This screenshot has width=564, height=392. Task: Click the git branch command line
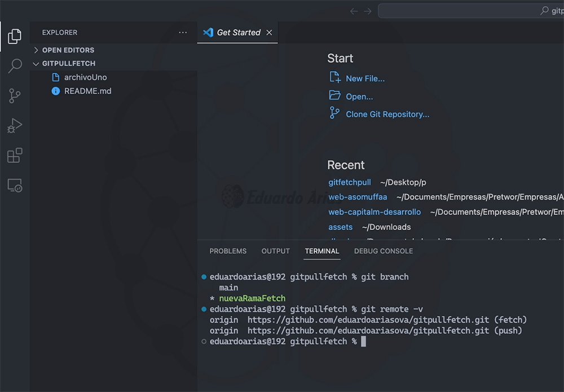[x=309, y=277]
